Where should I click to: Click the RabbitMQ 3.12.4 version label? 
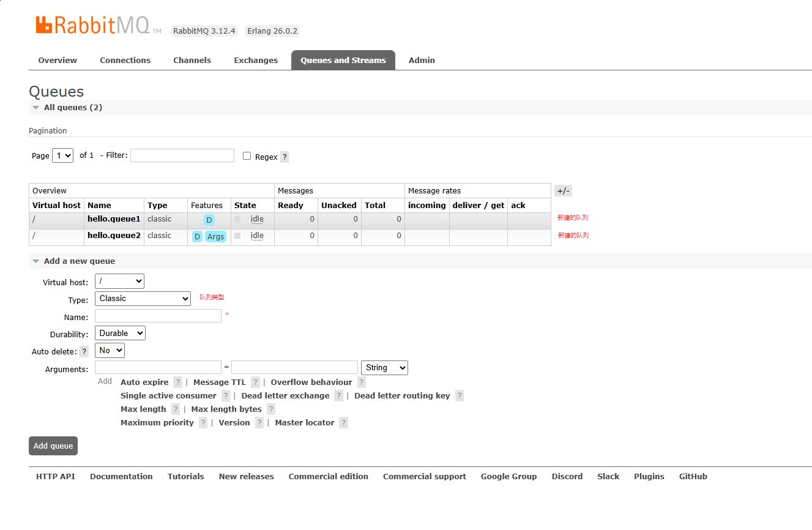(x=204, y=31)
